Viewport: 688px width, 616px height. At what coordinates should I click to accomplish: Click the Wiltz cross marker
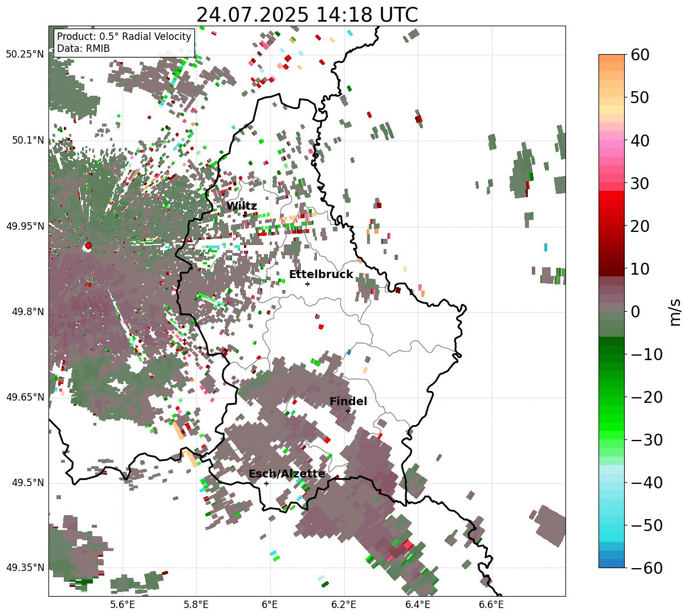(245, 215)
